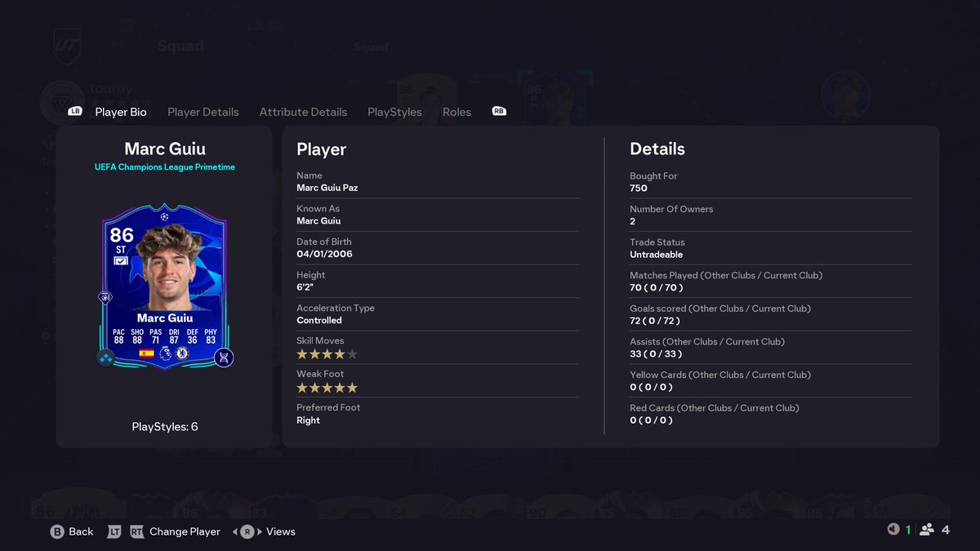The height and width of the screenshot is (551, 980).
Task: Click the Back label in bottom bar
Action: click(x=81, y=531)
